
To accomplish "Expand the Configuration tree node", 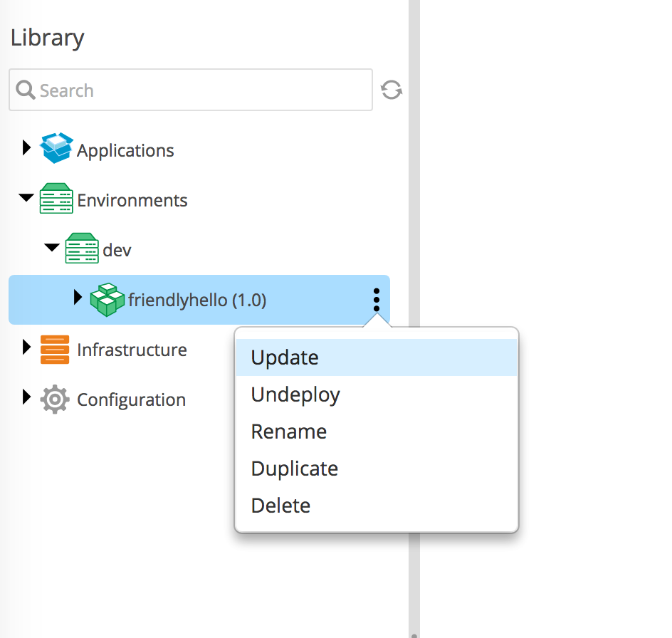I will (27, 397).
